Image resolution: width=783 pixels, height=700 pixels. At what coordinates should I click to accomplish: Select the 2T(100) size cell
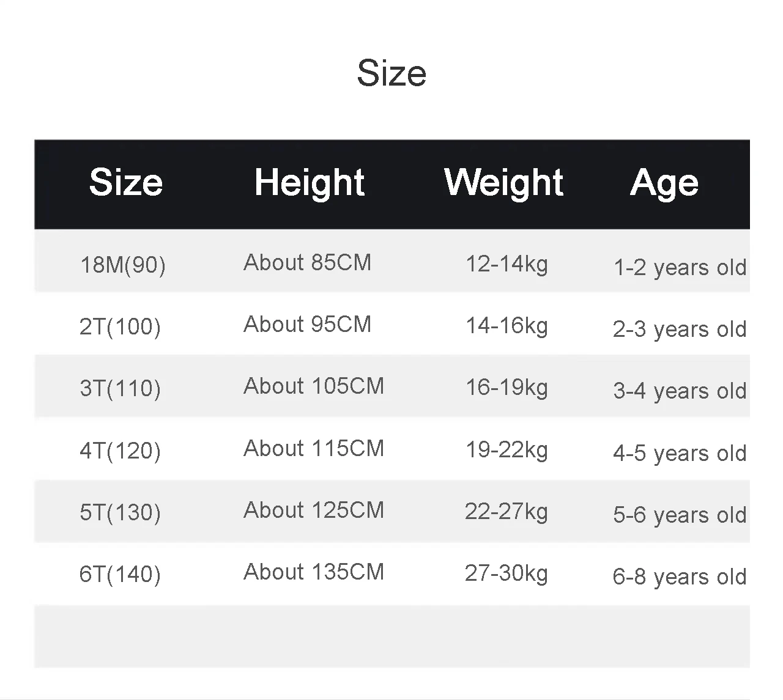click(x=120, y=326)
